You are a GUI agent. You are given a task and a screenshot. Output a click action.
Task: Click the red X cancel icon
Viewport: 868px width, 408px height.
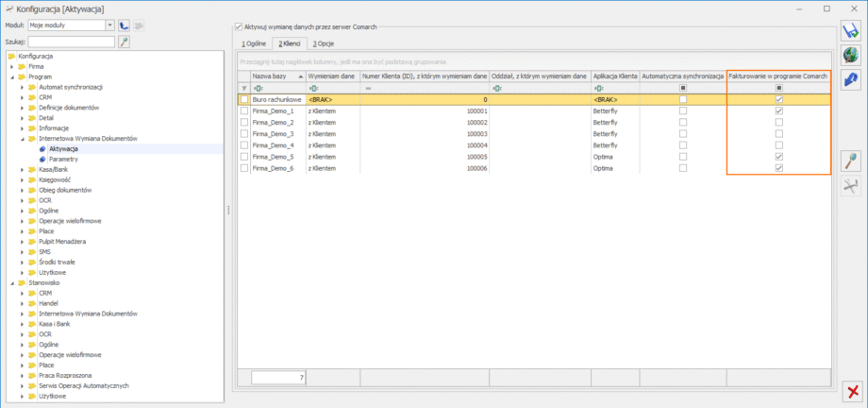851,390
